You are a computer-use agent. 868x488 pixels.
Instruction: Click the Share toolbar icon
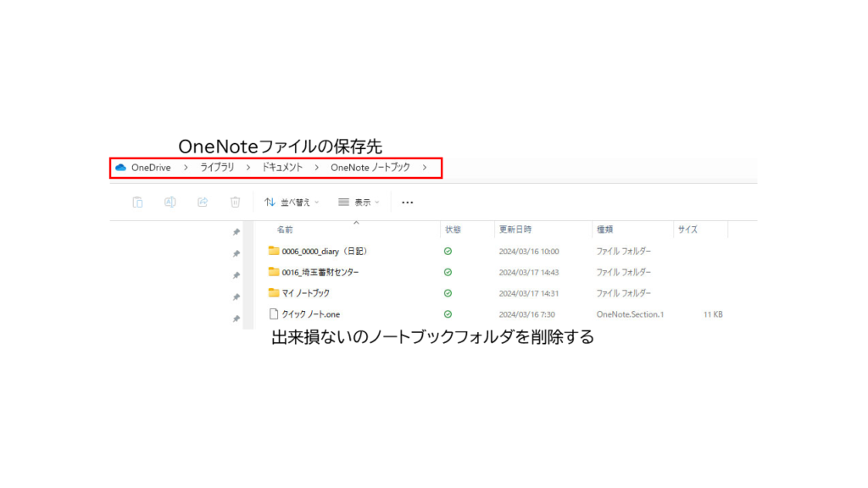[203, 202]
